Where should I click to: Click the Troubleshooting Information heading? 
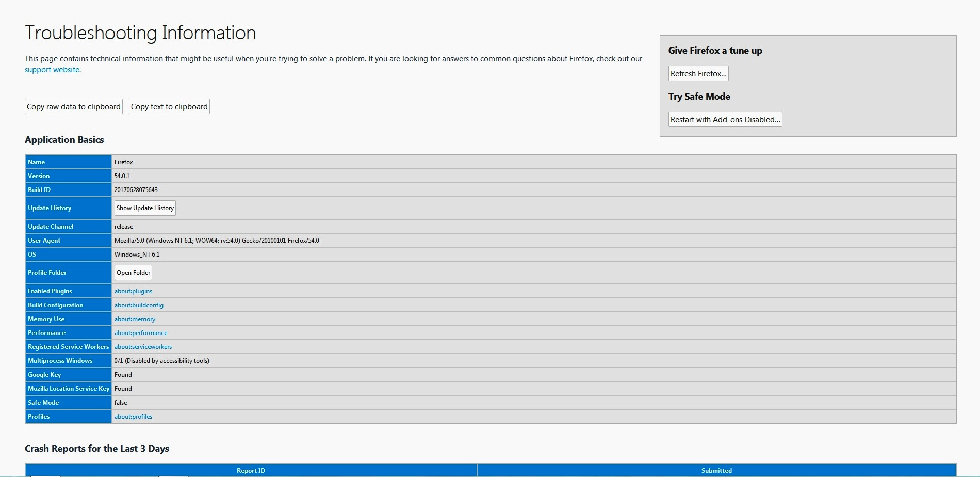coord(140,33)
